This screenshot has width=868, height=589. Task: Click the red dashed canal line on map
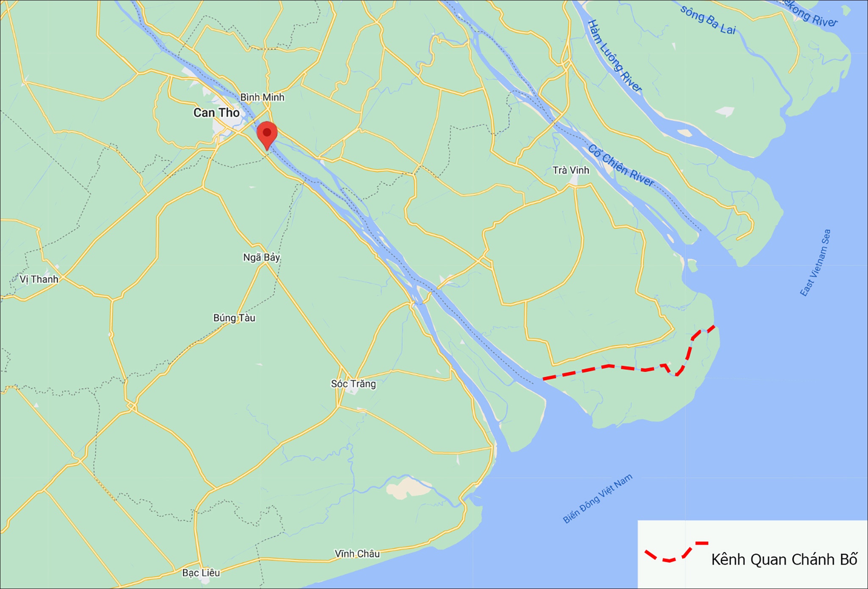pos(608,366)
